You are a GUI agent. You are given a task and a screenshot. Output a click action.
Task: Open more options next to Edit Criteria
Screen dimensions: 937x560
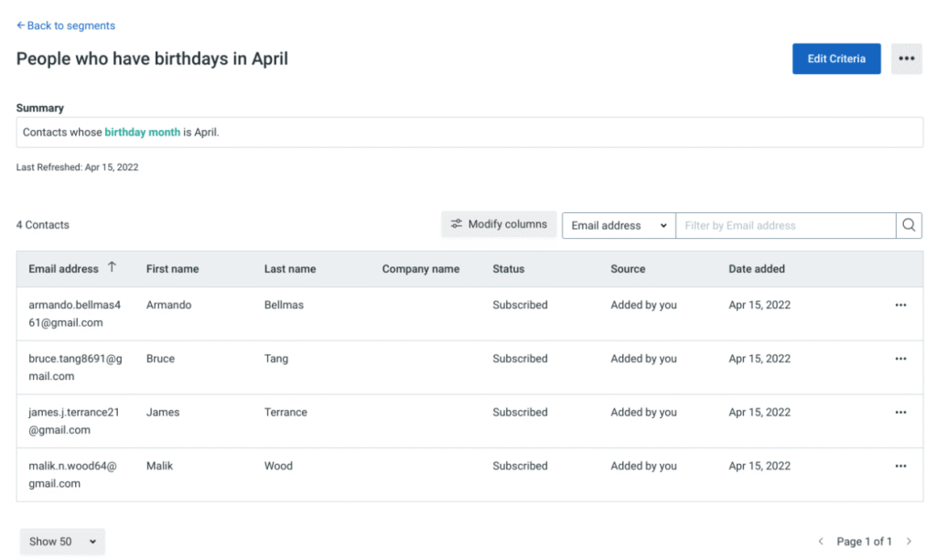(906, 59)
